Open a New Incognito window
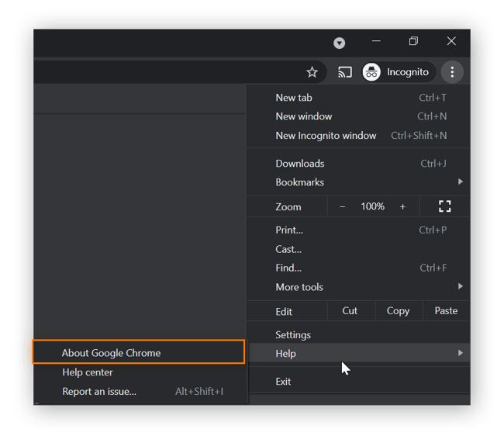This screenshot has width=504, height=436. pyautogui.click(x=358, y=136)
